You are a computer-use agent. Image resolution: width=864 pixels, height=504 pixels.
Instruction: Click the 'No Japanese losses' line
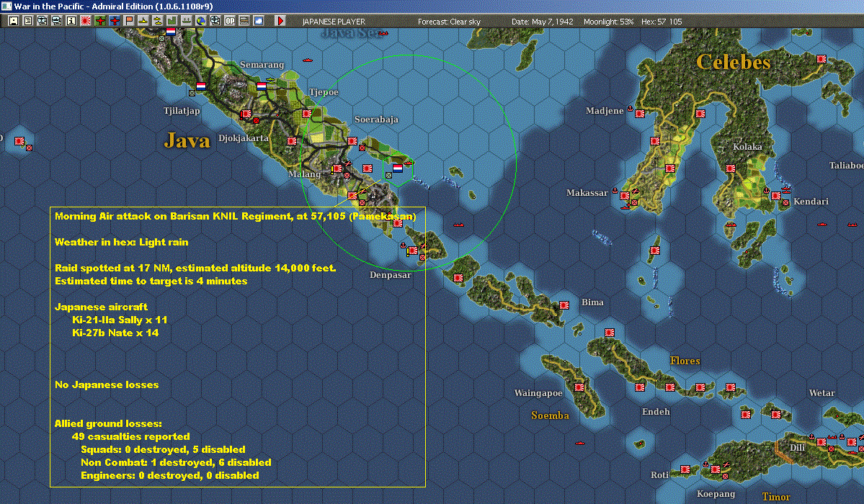(107, 385)
